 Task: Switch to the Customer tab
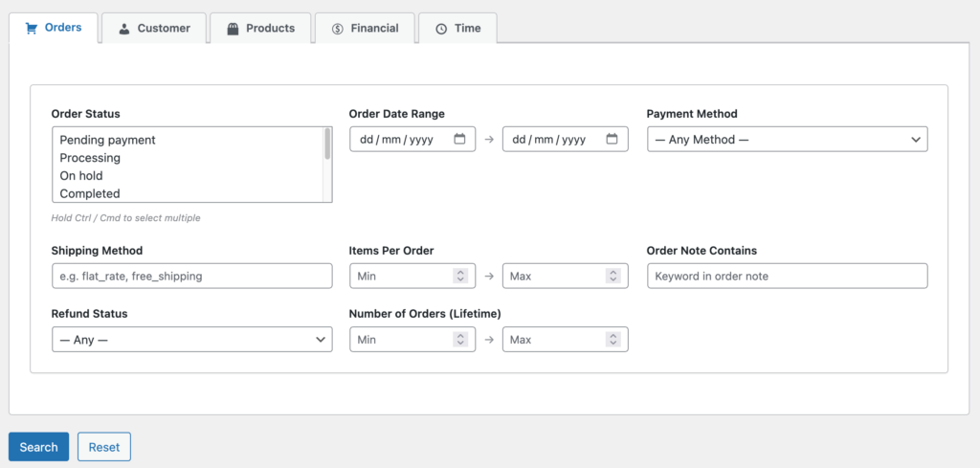click(x=154, y=28)
